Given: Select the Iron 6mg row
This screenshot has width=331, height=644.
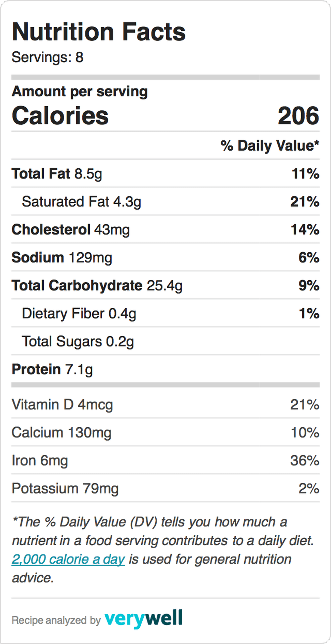Looking at the screenshot, I should (x=165, y=460).
